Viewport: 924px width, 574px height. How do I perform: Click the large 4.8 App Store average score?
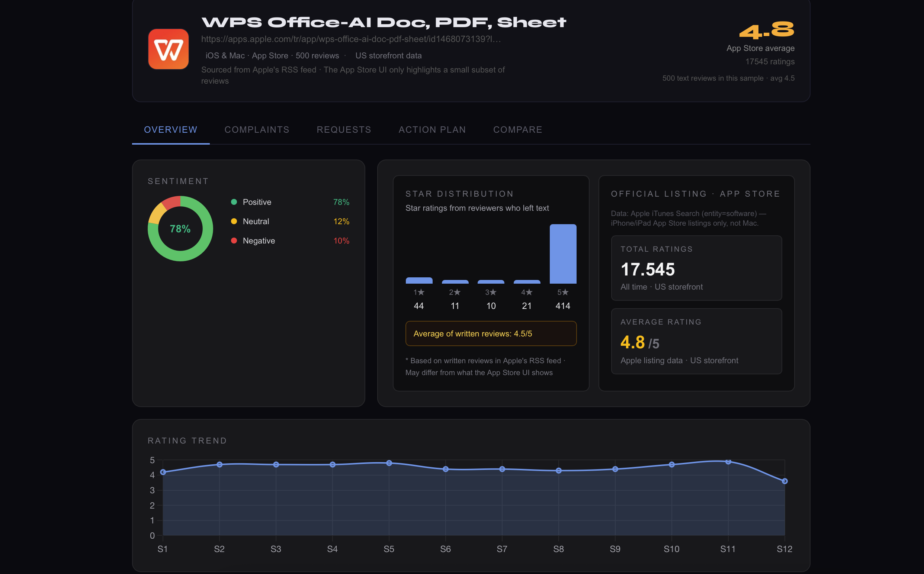point(767,30)
